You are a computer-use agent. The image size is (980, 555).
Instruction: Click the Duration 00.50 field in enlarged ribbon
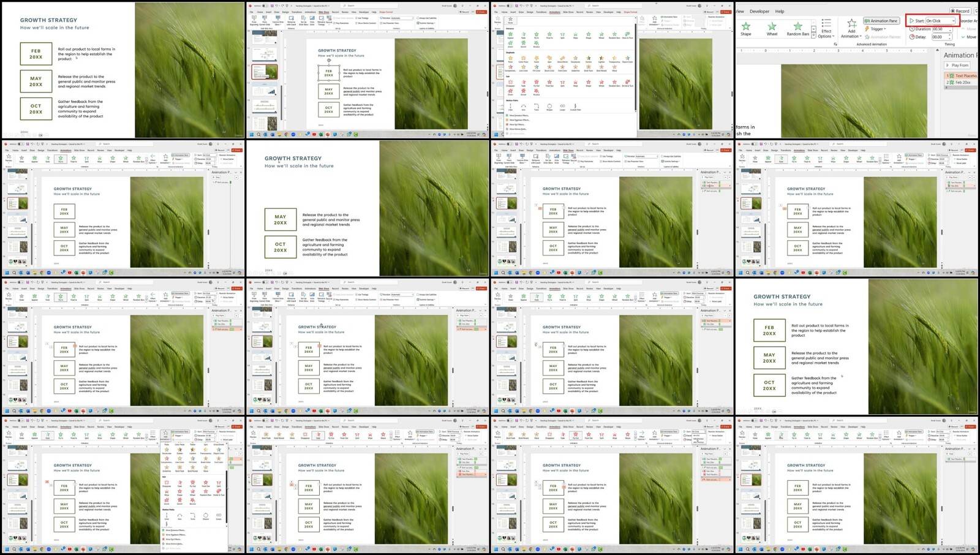point(942,29)
